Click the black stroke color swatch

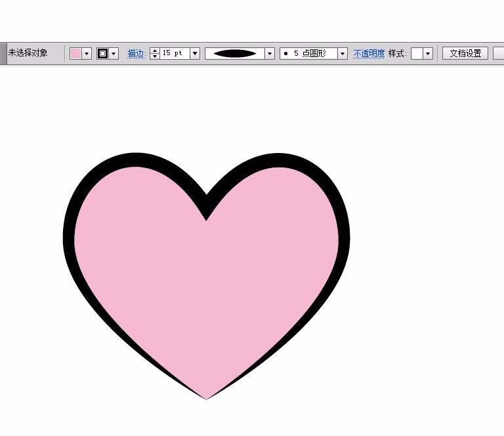[102, 53]
